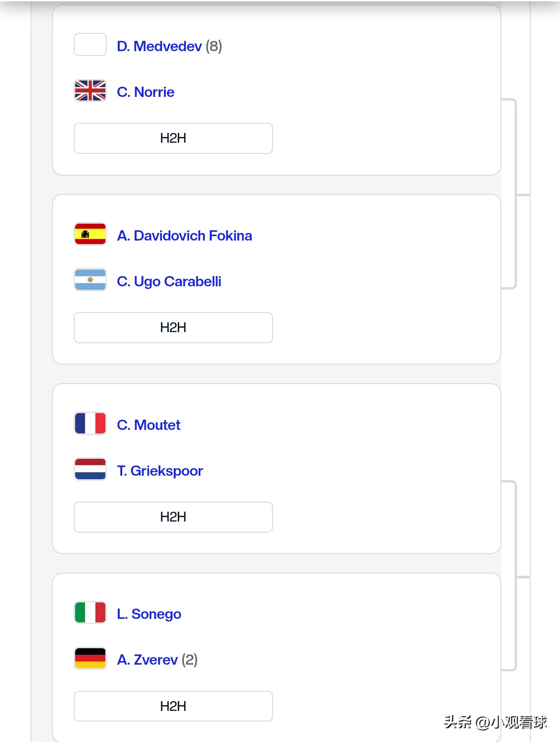The height and width of the screenshot is (742, 560).
Task: Open C. Norrie player profile
Action: coord(145,92)
